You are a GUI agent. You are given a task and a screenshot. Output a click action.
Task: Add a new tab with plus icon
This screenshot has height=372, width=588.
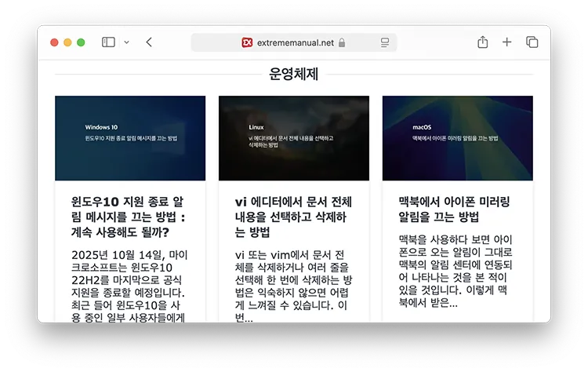click(x=506, y=42)
